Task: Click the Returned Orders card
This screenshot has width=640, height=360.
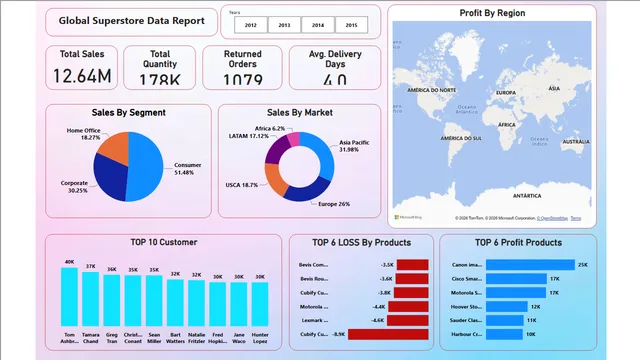Action: pyautogui.click(x=242, y=67)
